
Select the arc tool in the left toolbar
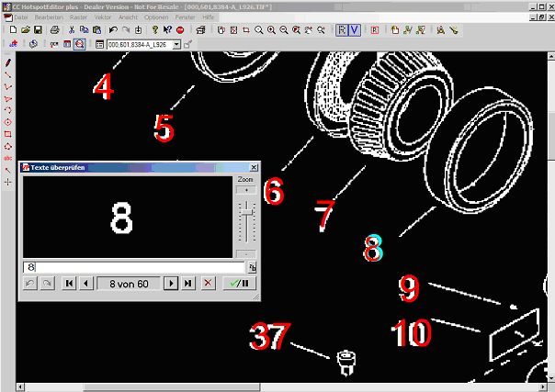[7, 110]
